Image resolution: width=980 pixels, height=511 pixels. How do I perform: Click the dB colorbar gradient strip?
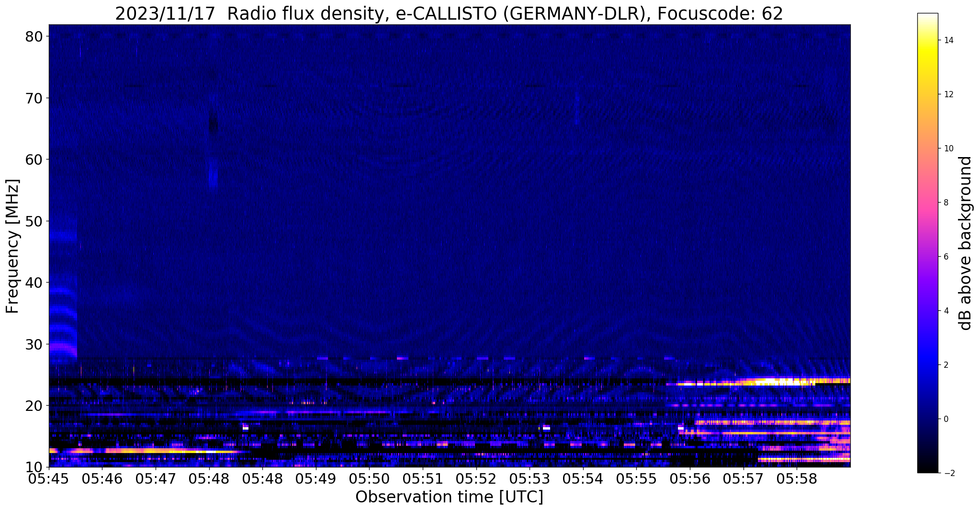(x=927, y=243)
